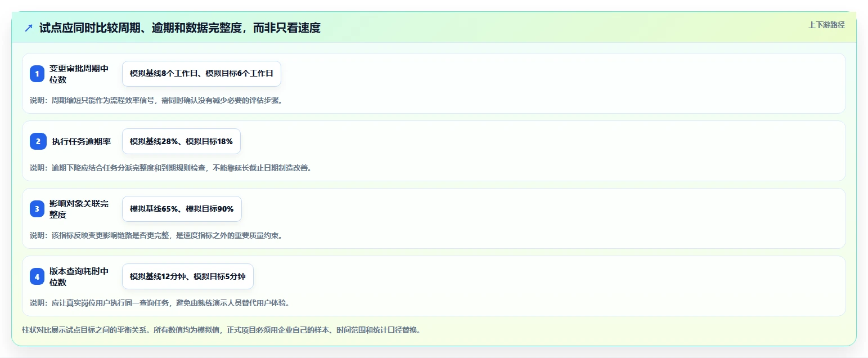
Task: Click number badge 1
Action: pyautogui.click(x=37, y=74)
